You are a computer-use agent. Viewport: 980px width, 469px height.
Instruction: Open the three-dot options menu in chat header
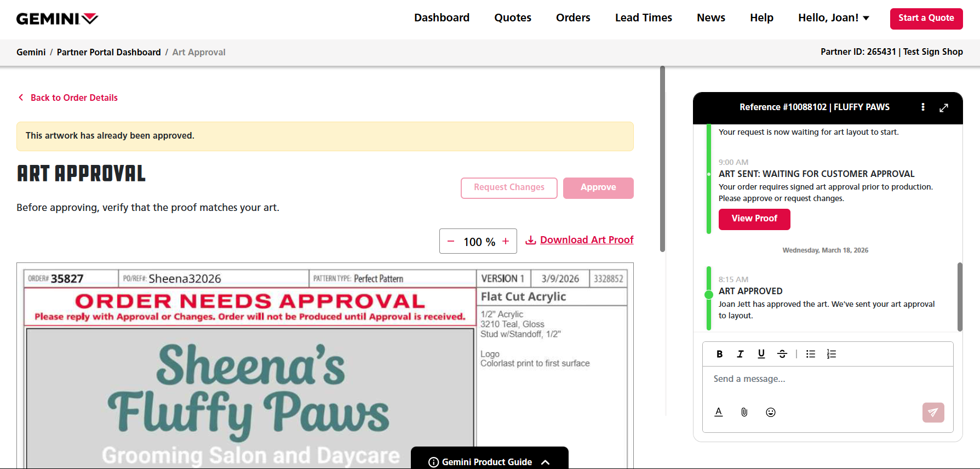pos(922,107)
